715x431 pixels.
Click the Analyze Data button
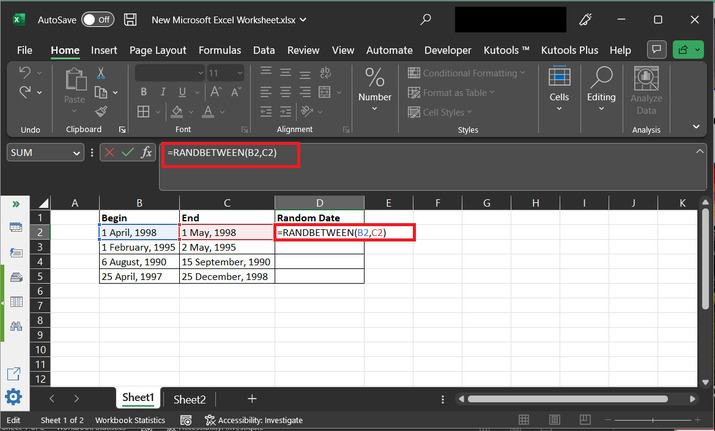coord(646,90)
